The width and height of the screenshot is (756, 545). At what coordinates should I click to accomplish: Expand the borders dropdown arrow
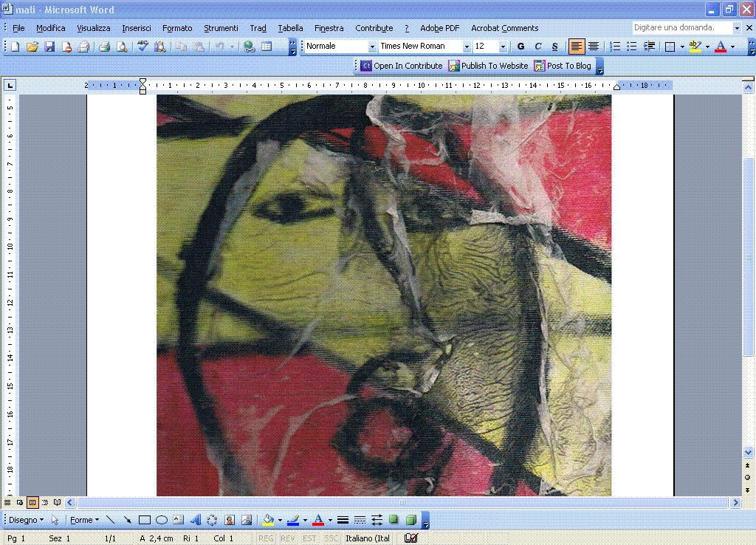pos(682,47)
